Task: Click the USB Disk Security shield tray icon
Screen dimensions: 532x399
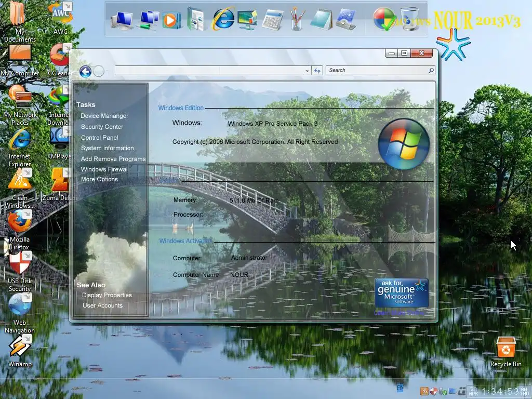Action: (x=433, y=391)
